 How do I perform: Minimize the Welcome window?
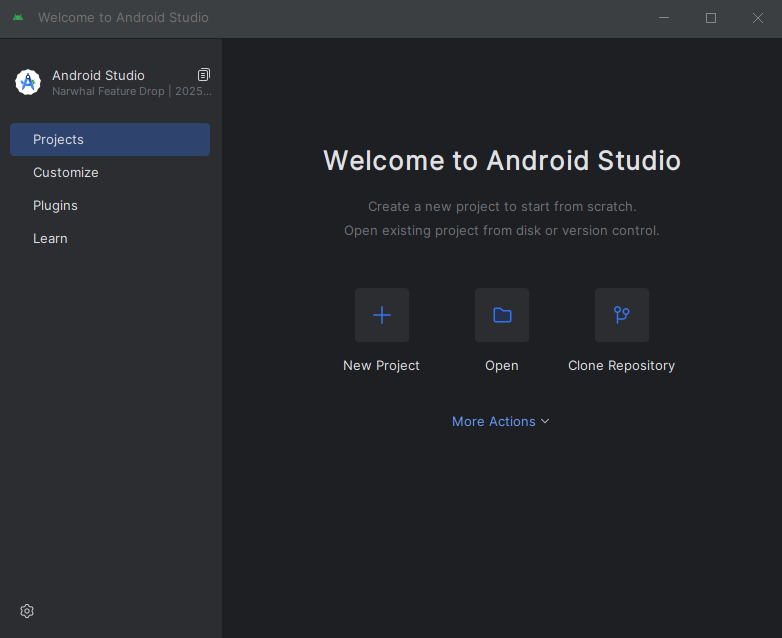(x=664, y=18)
